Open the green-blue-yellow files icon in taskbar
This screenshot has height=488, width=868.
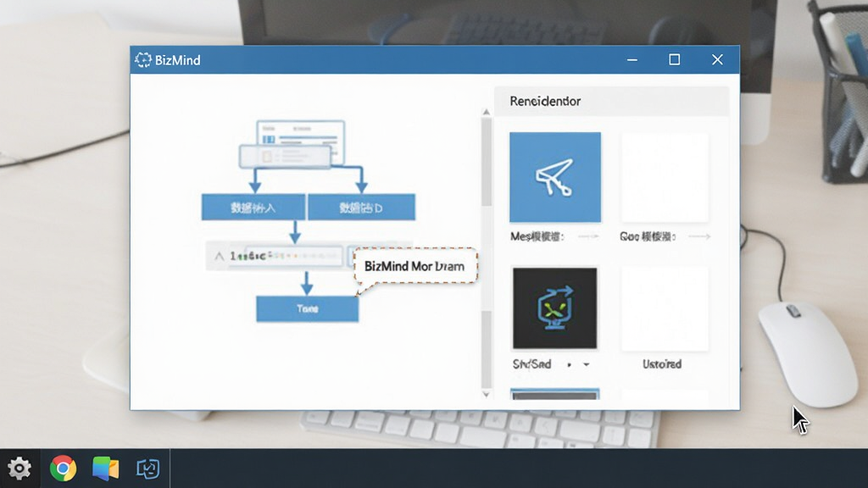click(x=105, y=469)
